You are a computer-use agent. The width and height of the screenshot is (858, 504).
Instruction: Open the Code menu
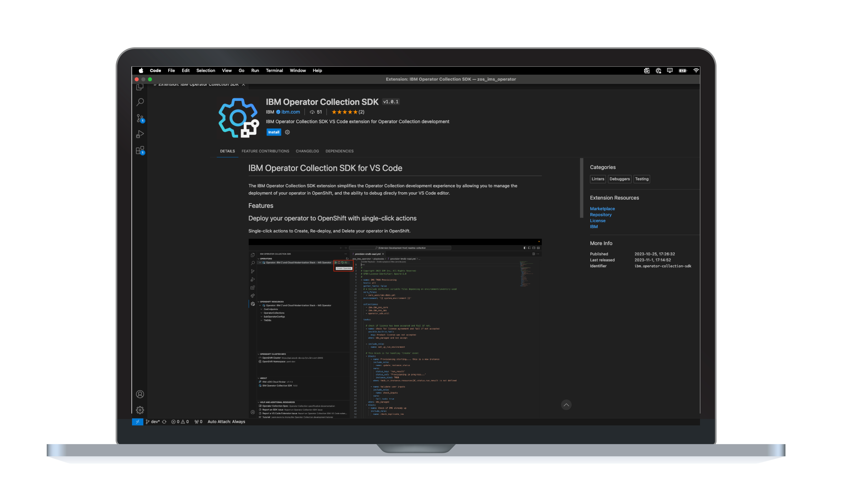155,70
